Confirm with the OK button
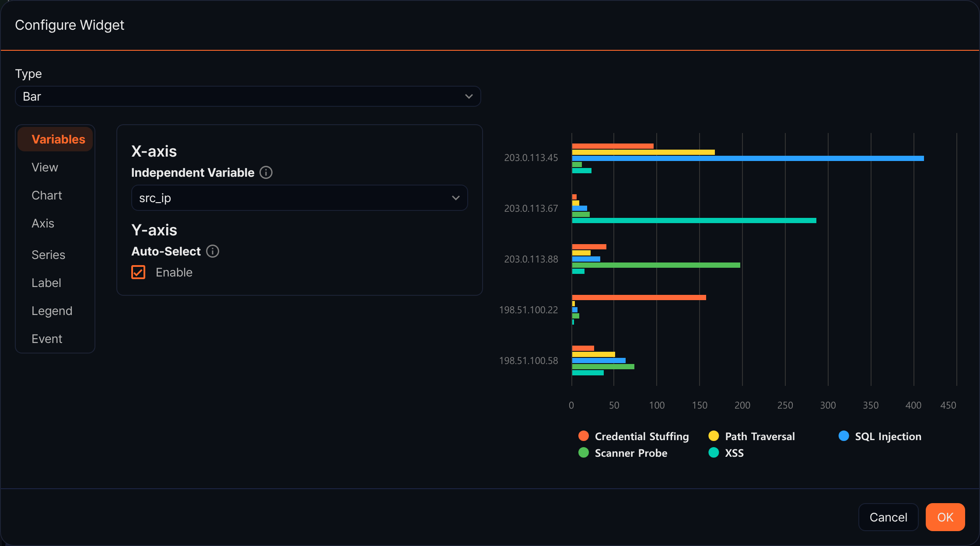 click(945, 517)
